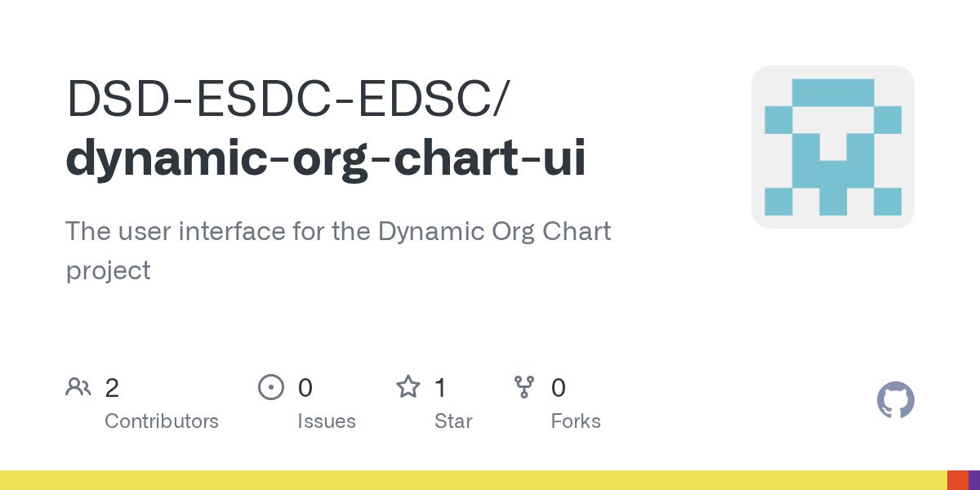Click the forks count number 0

click(559, 387)
